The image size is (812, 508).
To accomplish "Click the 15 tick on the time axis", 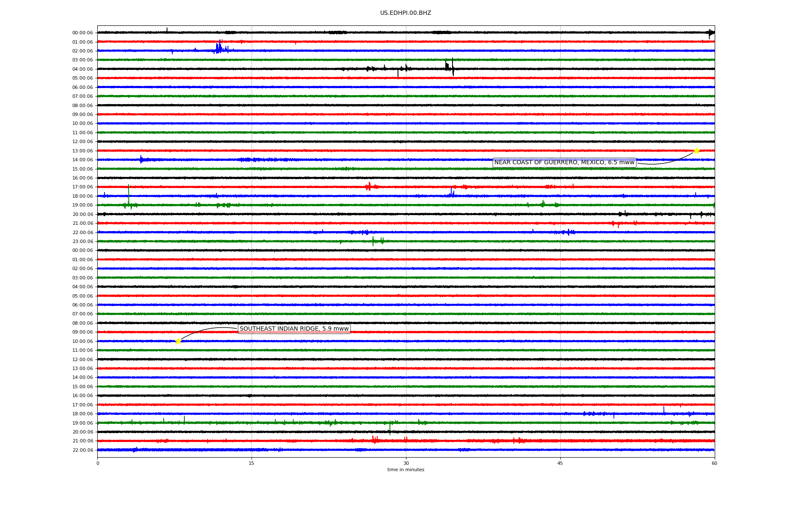I will coord(252,463).
